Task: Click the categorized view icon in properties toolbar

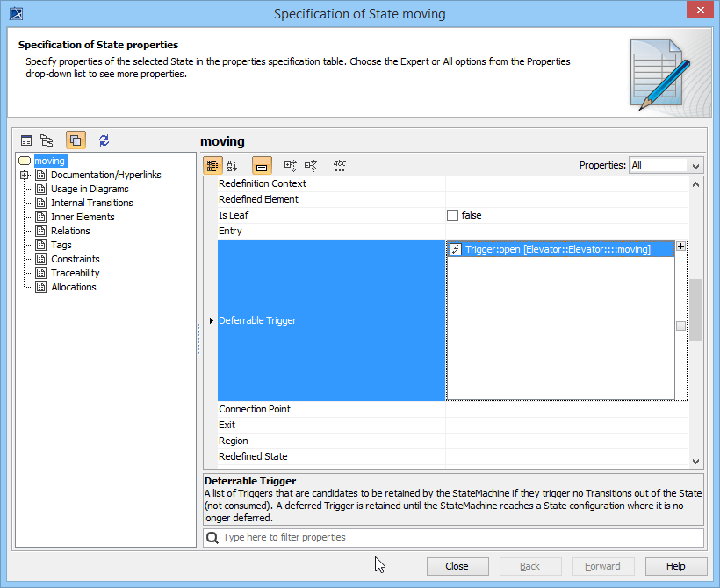Action: tap(212, 165)
